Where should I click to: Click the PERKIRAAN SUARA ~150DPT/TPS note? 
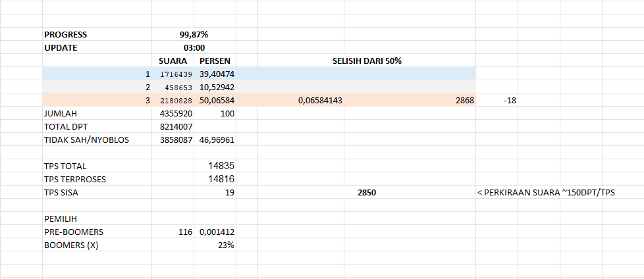[547, 192]
